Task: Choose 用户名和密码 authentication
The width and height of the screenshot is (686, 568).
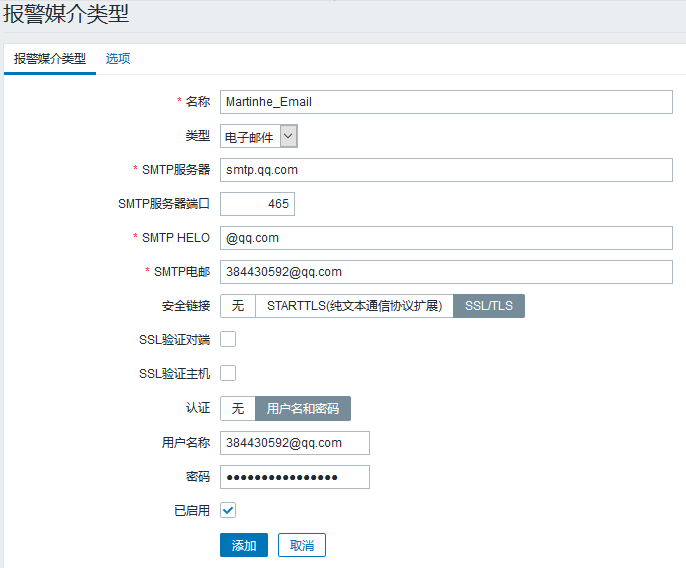Action: pyautogui.click(x=303, y=409)
